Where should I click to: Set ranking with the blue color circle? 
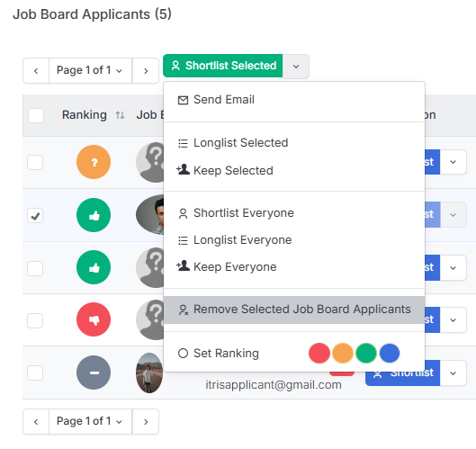pyautogui.click(x=390, y=353)
